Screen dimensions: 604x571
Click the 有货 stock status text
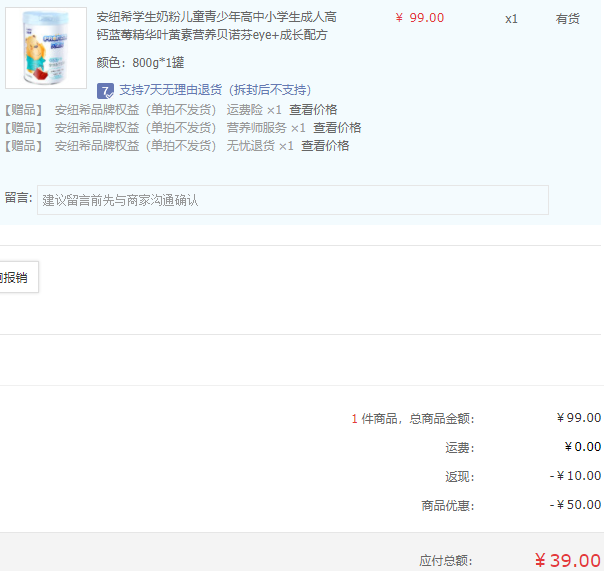tap(567, 18)
